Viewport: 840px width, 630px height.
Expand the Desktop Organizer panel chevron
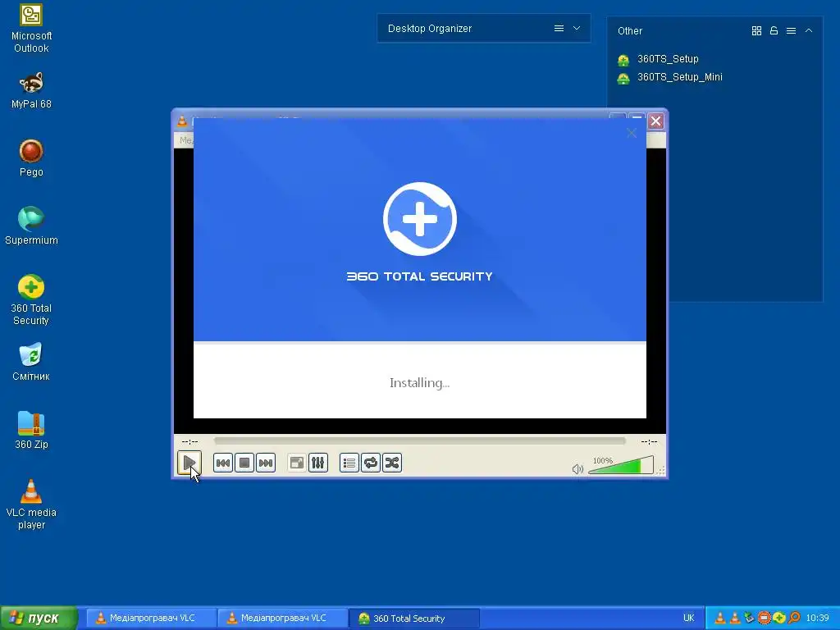[x=577, y=29]
